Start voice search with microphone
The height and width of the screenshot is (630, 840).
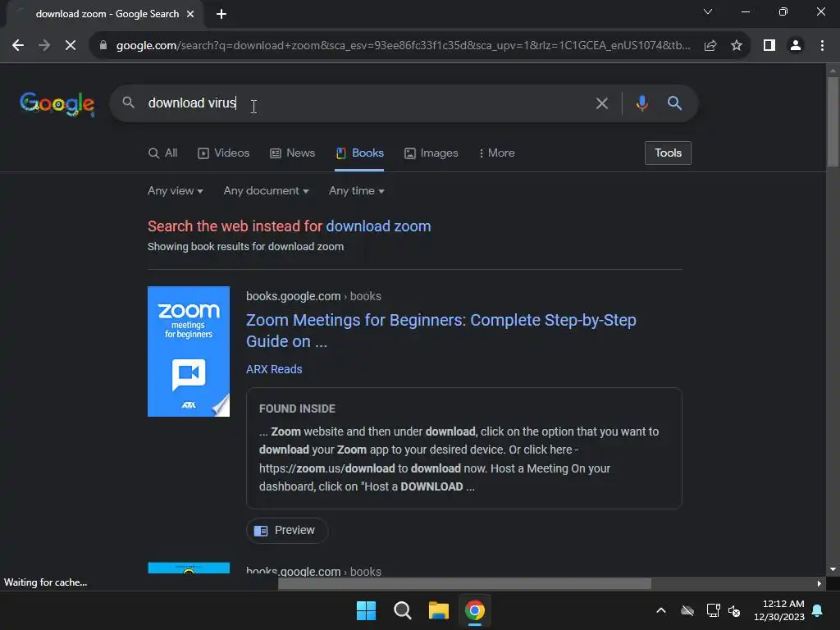pos(641,103)
